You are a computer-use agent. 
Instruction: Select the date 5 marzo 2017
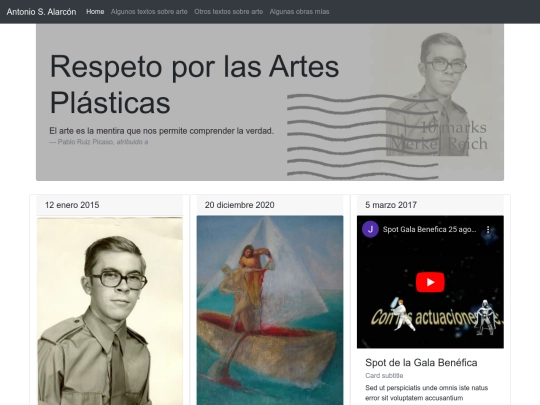(391, 205)
